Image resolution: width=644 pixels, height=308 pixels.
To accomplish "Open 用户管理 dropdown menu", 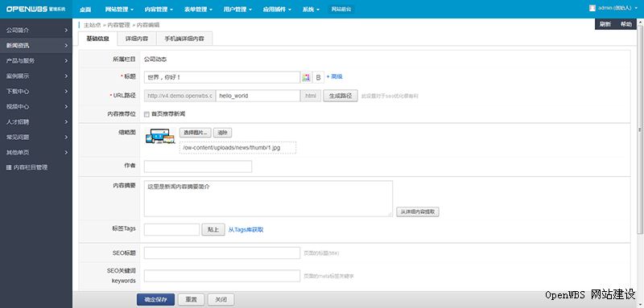I will 237,10.
